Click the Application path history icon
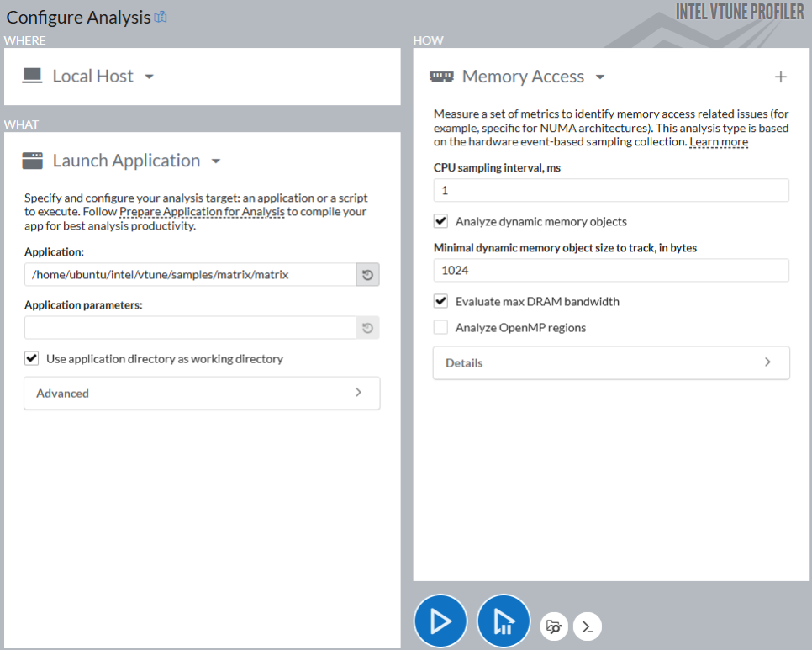Image resolution: width=812 pixels, height=650 pixels. pyautogui.click(x=367, y=275)
